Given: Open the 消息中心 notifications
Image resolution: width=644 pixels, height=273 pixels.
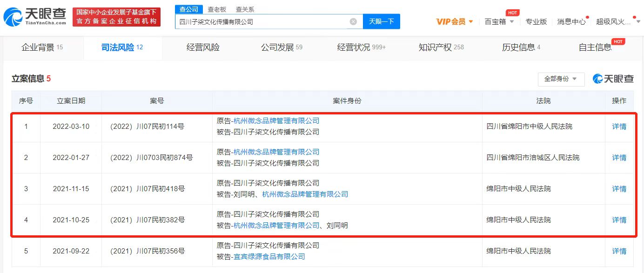Looking at the screenshot, I should pyautogui.click(x=571, y=21).
